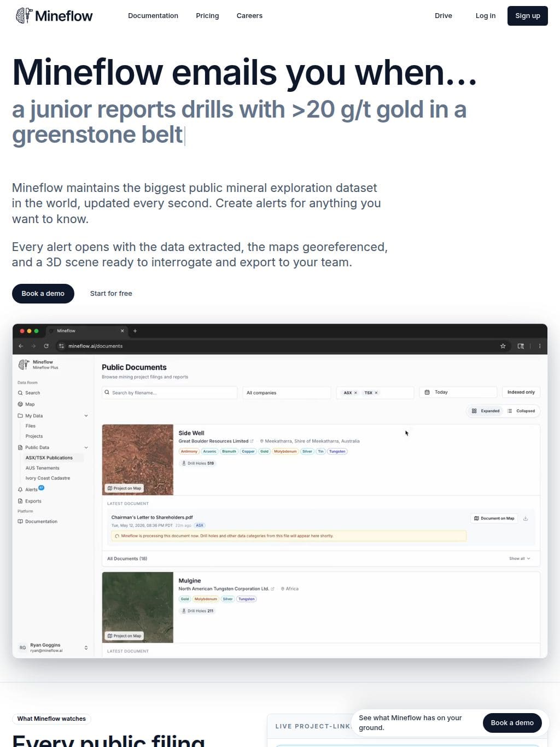Click the Molybdenum tag on Mulgine
This screenshot has height=747, width=560.
pyautogui.click(x=206, y=599)
